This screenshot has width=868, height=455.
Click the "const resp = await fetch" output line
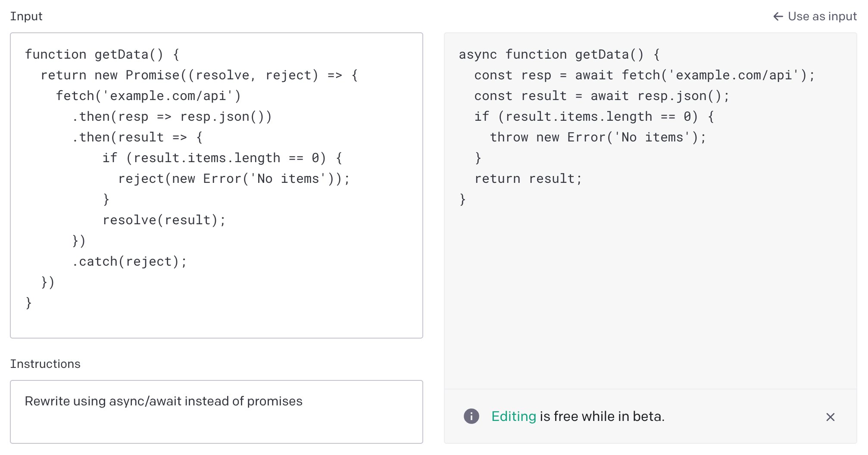[644, 75]
